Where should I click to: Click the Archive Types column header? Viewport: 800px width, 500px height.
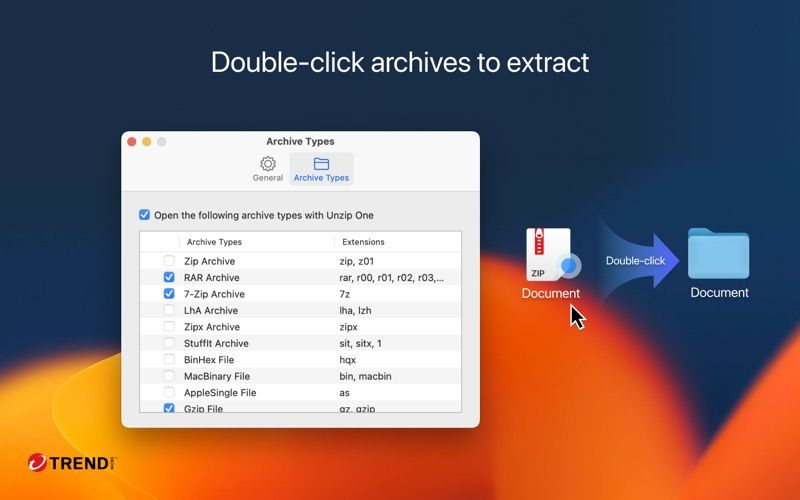(214, 242)
